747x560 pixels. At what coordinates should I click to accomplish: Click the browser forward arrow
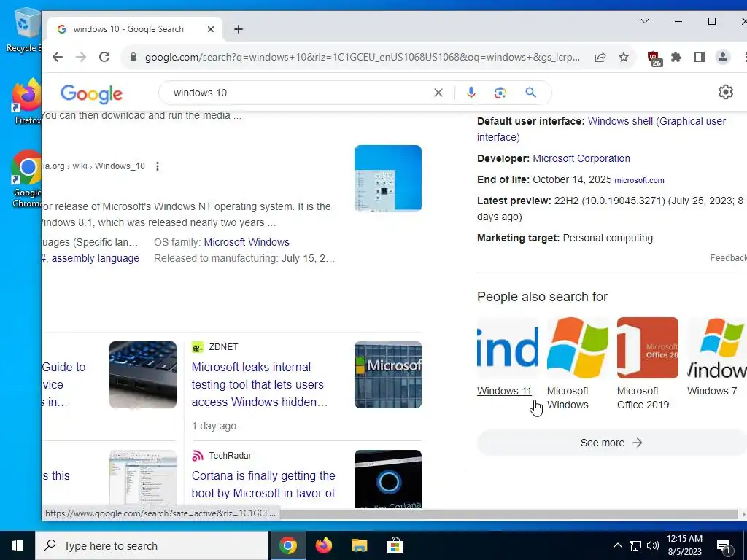(81, 57)
